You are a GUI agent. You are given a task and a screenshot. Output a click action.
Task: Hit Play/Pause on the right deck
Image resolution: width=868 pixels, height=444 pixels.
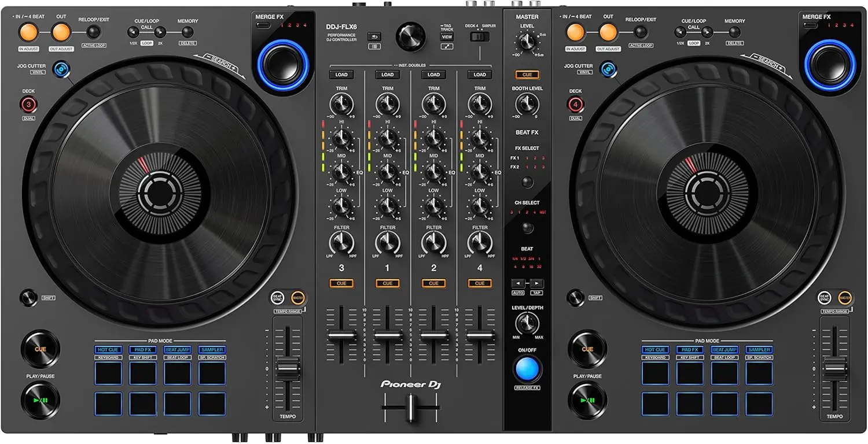(x=587, y=400)
